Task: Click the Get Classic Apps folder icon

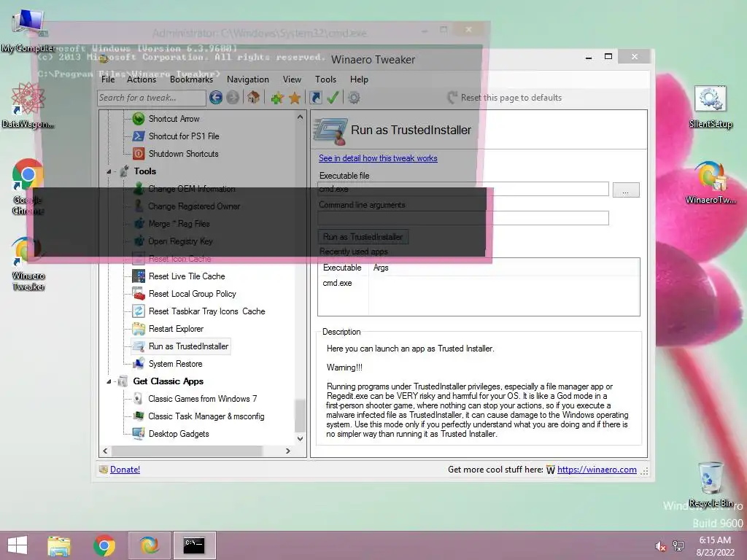Action: coord(123,381)
